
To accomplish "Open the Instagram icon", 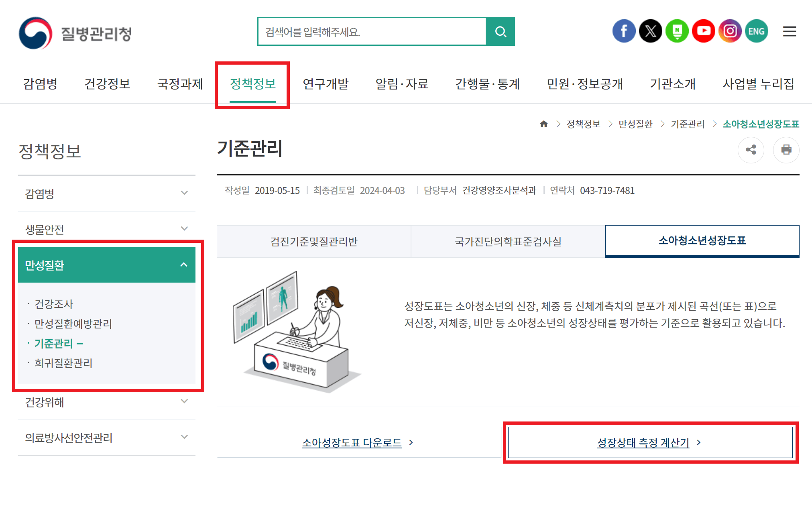I will [730, 31].
